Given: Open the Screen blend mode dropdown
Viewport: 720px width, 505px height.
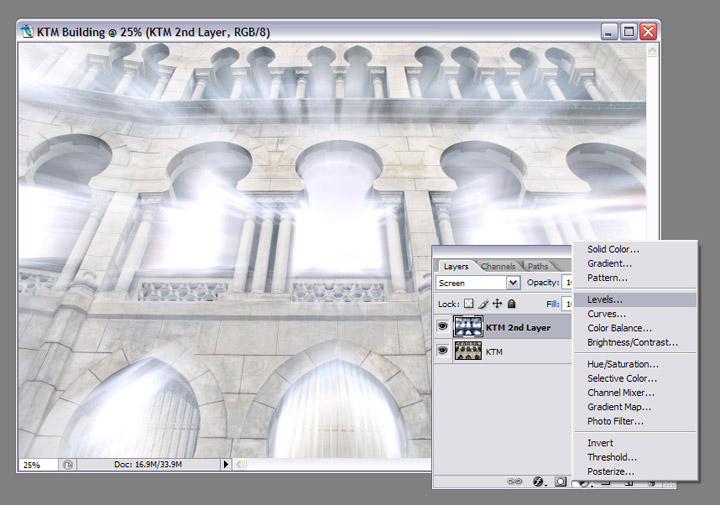Looking at the screenshot, I should point(478,283).
